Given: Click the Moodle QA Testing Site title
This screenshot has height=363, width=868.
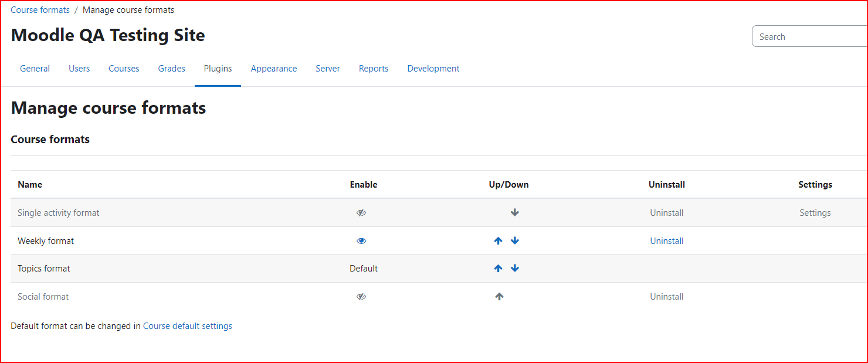Looking at the screenshot, I should pos(108,35).
